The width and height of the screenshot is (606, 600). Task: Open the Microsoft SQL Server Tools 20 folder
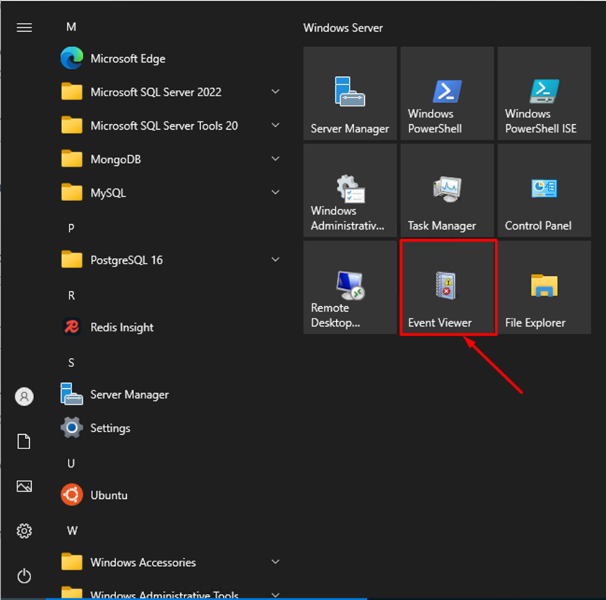(170, 126)
